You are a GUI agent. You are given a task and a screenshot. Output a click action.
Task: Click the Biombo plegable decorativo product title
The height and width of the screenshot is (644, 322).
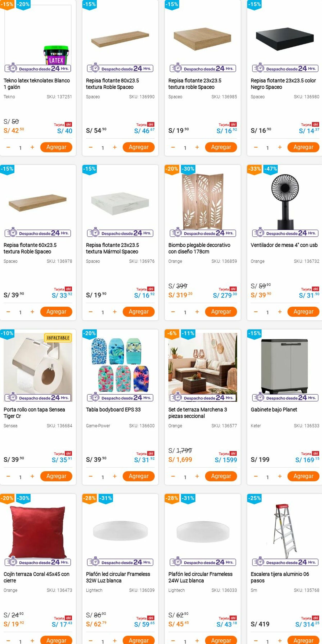click(199, 248)
